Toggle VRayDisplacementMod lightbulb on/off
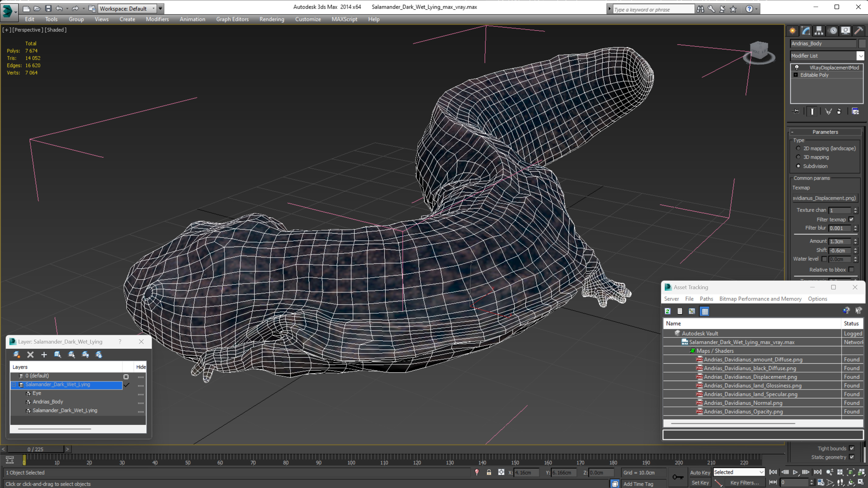The image size is (868, 488). pyautogui.click(x=797, y=67)
